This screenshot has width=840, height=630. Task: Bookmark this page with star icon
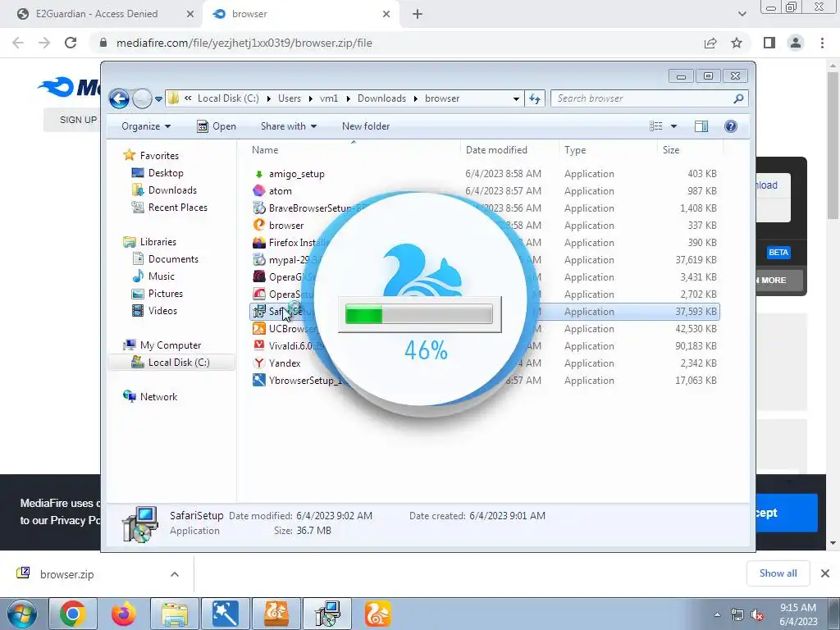click(x=737, y=43)
